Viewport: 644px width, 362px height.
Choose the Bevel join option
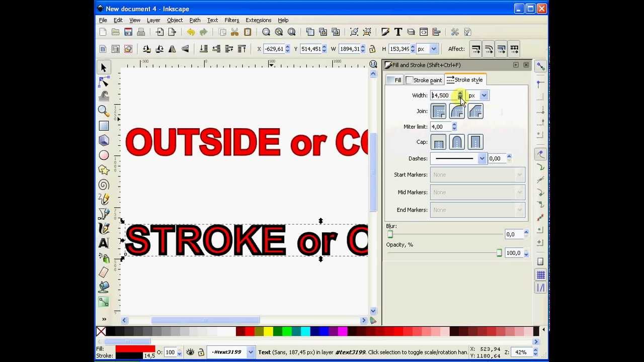click(475, 111)
